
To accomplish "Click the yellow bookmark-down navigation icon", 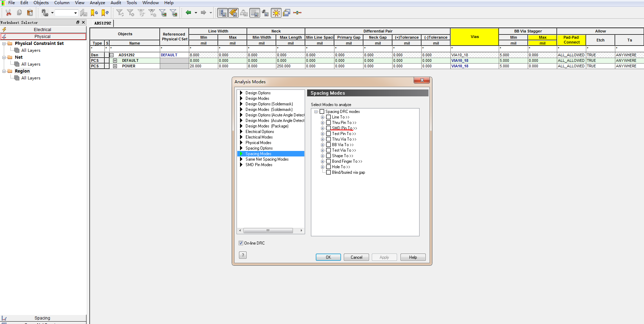I will click(x=93, y=12).
